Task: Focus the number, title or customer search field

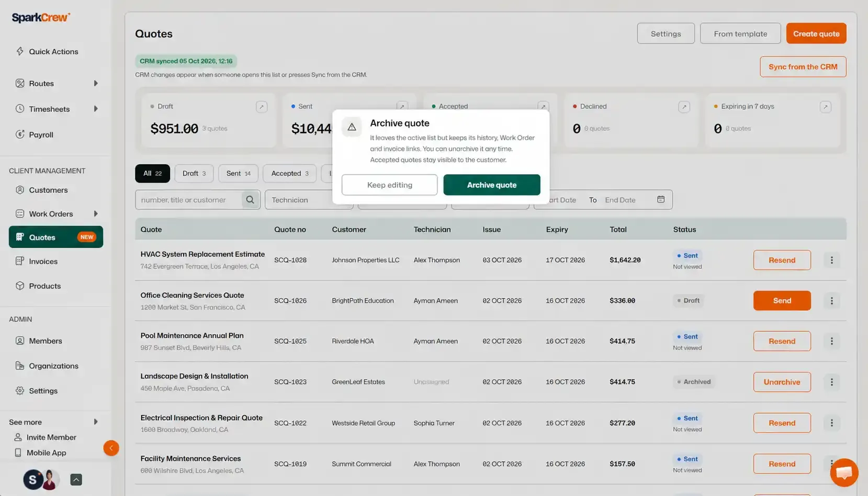Action: 188,200
